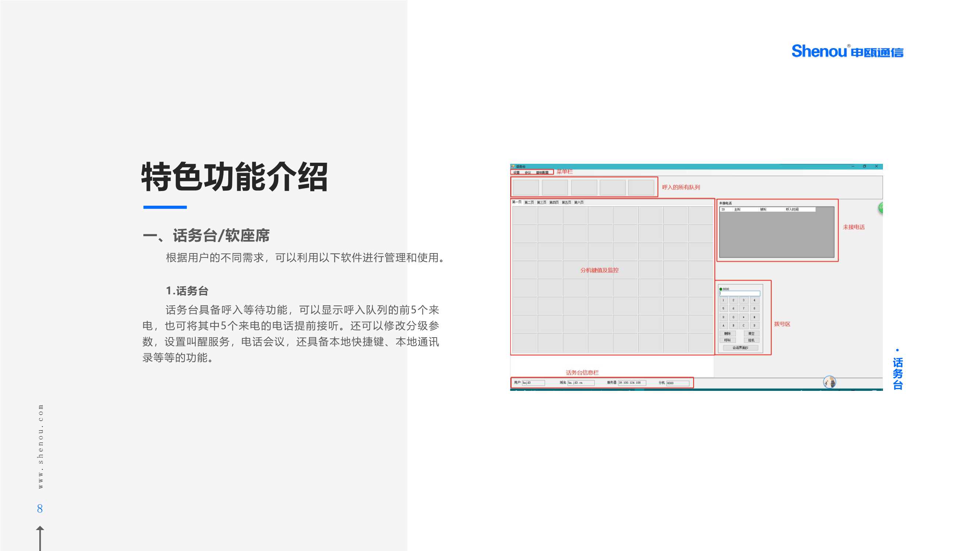
Task: Open the 会议 menu
Action: point(527,173)
